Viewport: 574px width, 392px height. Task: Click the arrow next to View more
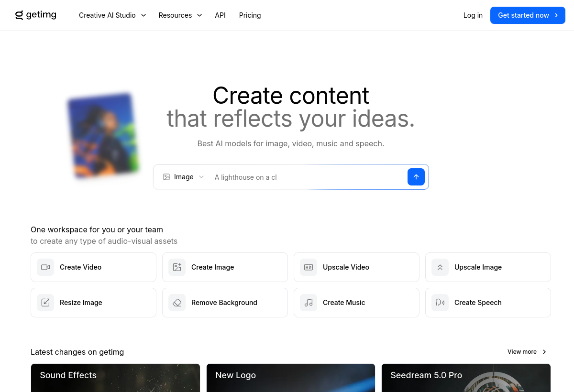click(544, 352)
